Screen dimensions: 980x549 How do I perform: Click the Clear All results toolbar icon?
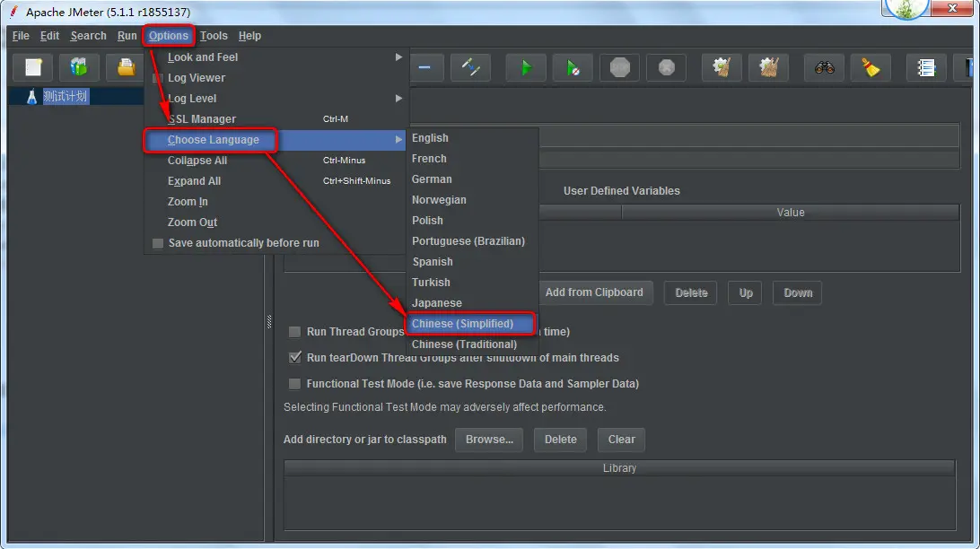pyautogui.click(x=768, y=66)
